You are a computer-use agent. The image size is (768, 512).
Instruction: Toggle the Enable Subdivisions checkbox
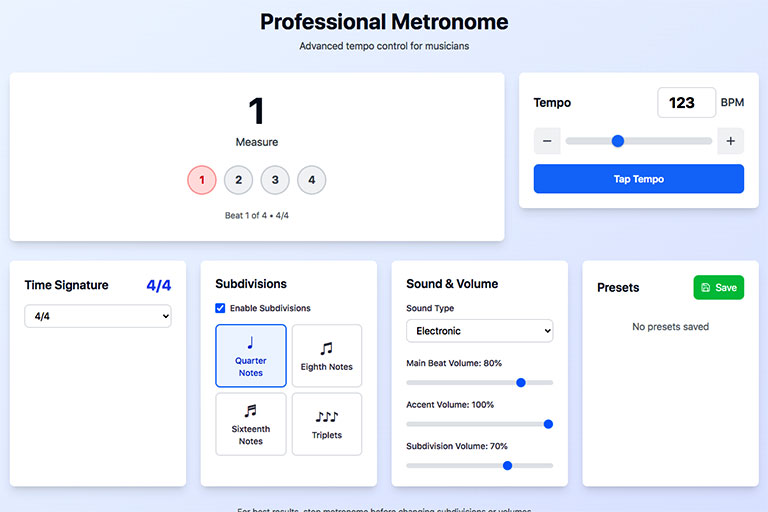tap(220, 308)
